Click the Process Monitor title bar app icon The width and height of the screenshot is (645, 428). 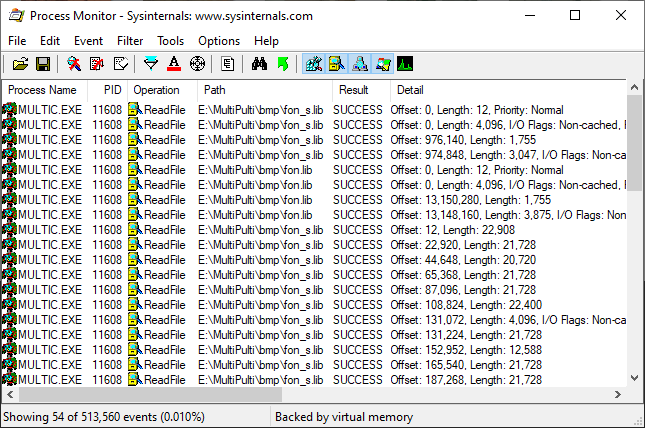[x=16, y=16]
